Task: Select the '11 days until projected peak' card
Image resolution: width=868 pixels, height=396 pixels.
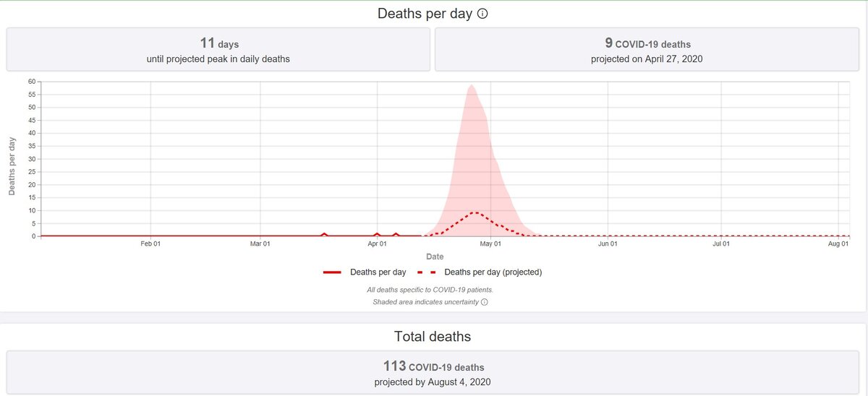Action: tap(218, 49)
